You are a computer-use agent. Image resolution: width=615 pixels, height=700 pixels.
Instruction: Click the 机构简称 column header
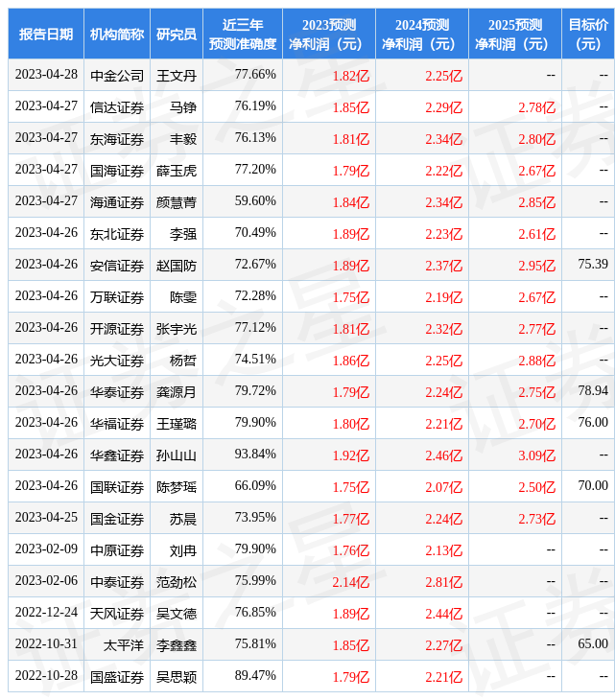pyautogui.click(x=116, y=35)
